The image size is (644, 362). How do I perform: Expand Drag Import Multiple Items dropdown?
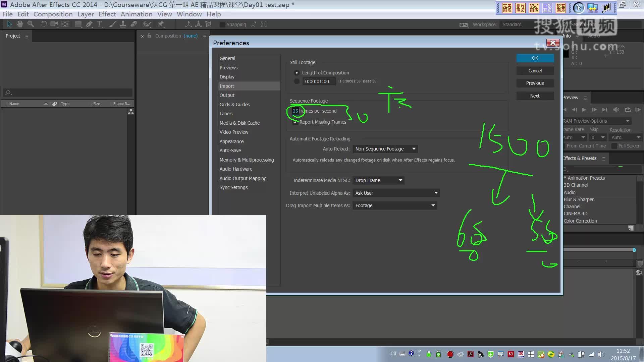(395, 205)
